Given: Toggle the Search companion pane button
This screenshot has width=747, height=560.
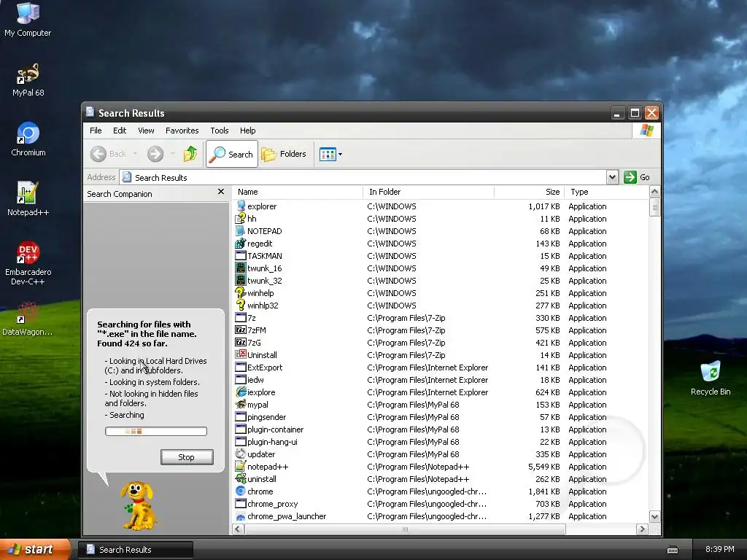Looking at the screenshot, I should click(232, 154).
